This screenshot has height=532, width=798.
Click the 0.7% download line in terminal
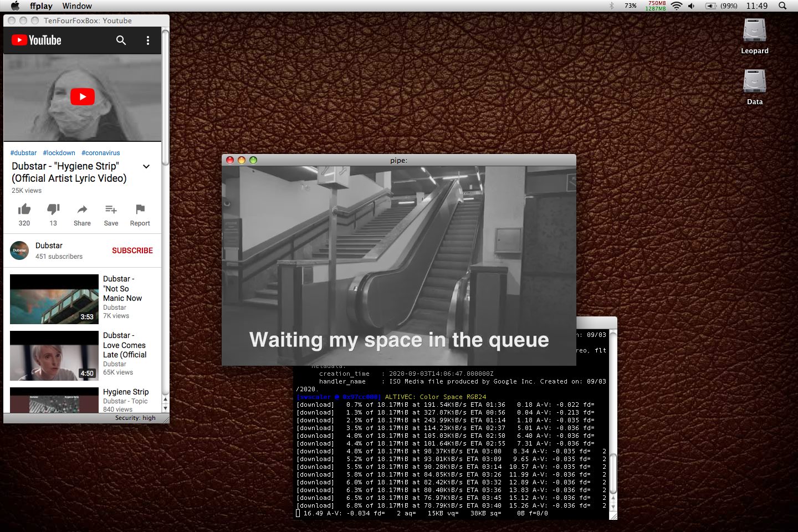pos(446,405)
